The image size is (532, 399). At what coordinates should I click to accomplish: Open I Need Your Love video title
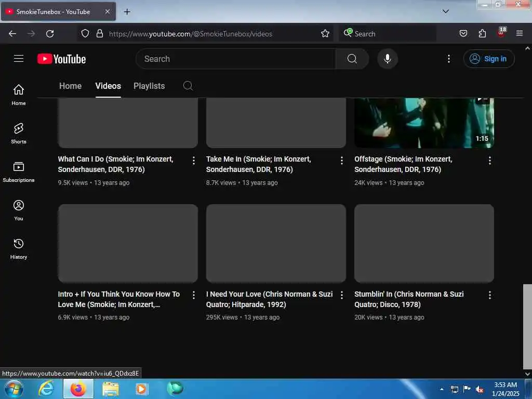click(269, 299)
